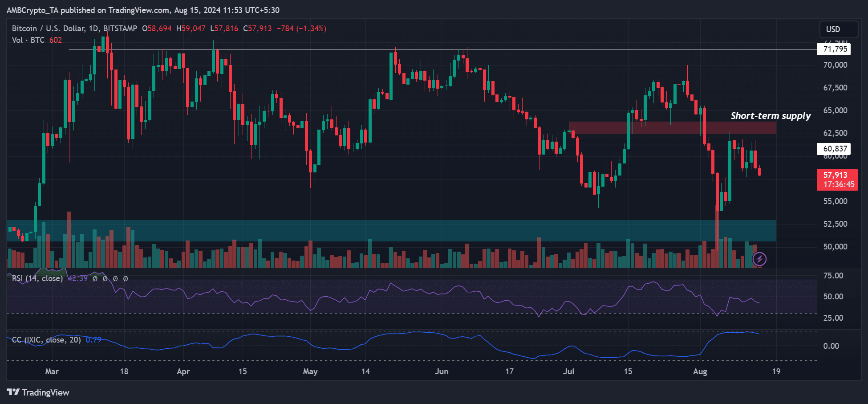Click the 75.00 RSI axis label
This screenshot has height=404, width=868.
click(833, 276)
